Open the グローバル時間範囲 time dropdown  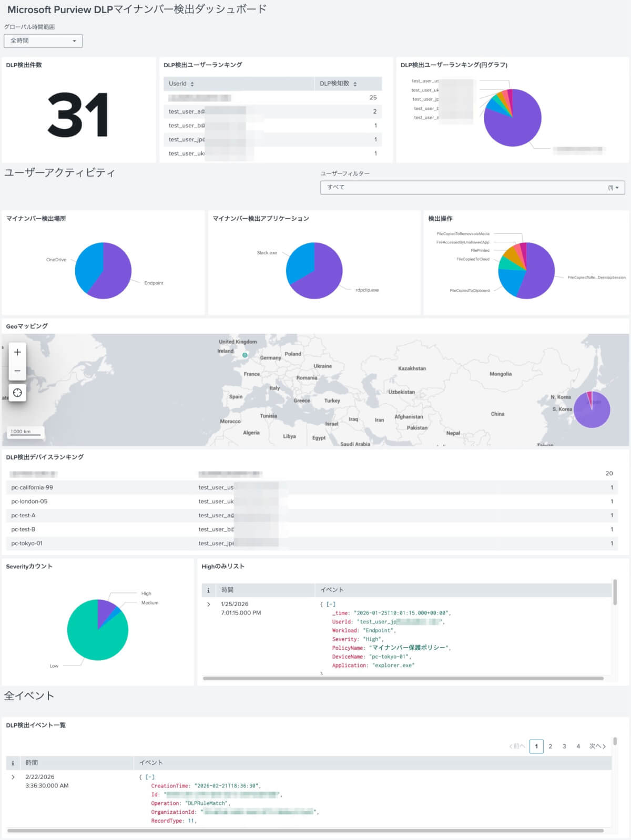(43, 41)
